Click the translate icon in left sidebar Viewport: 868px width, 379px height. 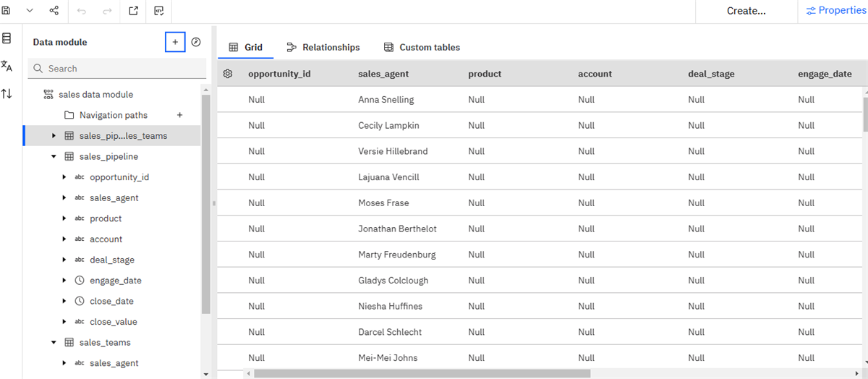(x=7, y=66)
